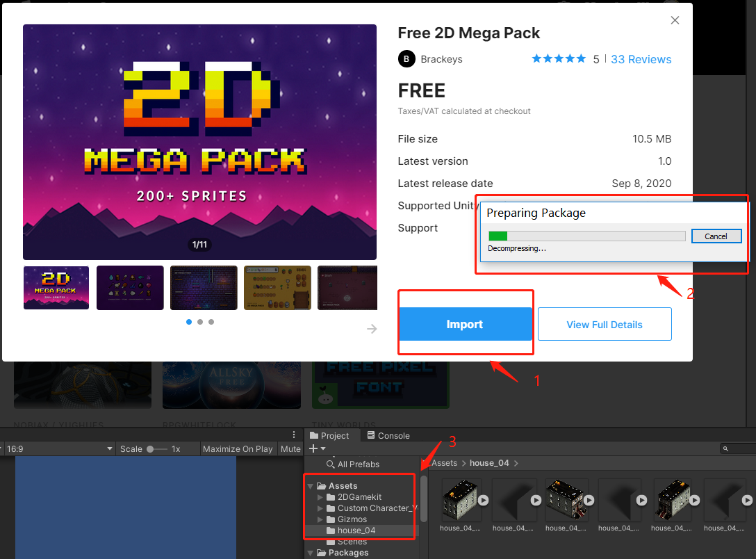Select the fifth house_04 asset thumbnail
This screenshot has height=559, width=756.
pyautogui.click(x=671, y=500)
